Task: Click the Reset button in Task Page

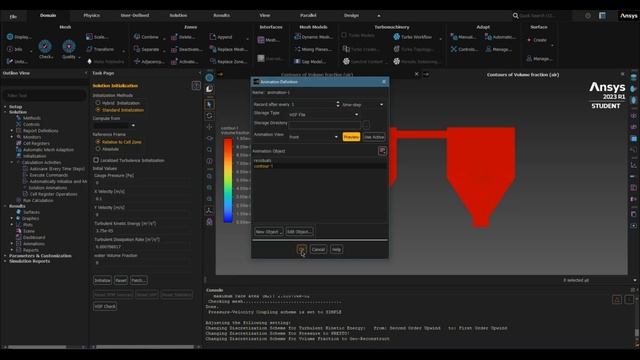Action: [121, 280]
